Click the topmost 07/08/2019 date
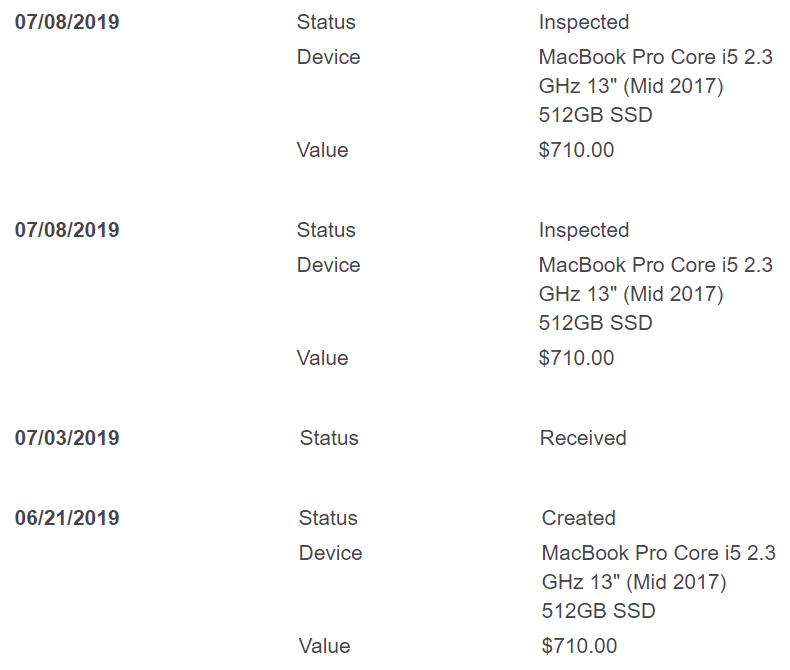Image resolution: width=790 pixels, height=670 pixels. (x=67, y=22)
